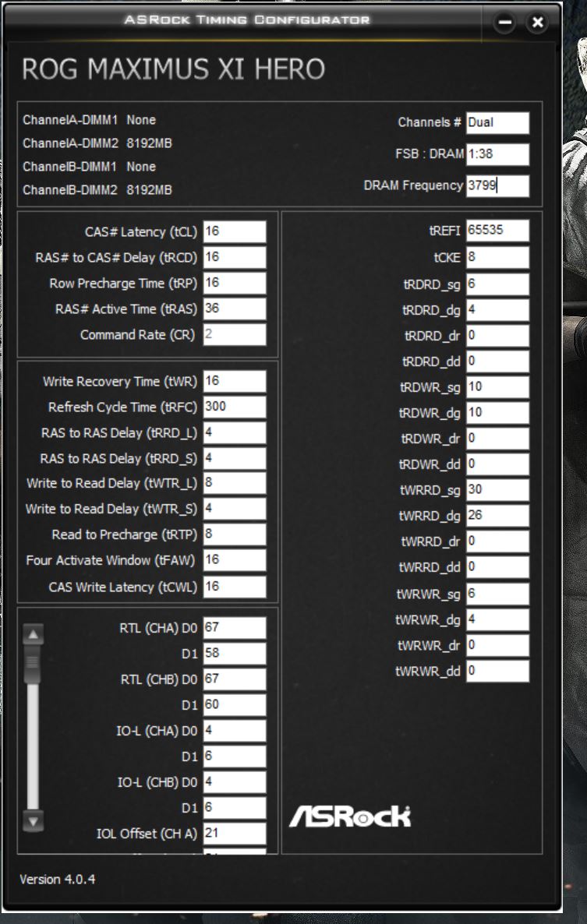The height and width of the screenshot is (924, 587).
Task: Click the IO-L (CHB) D0 field
Action: 235,782
